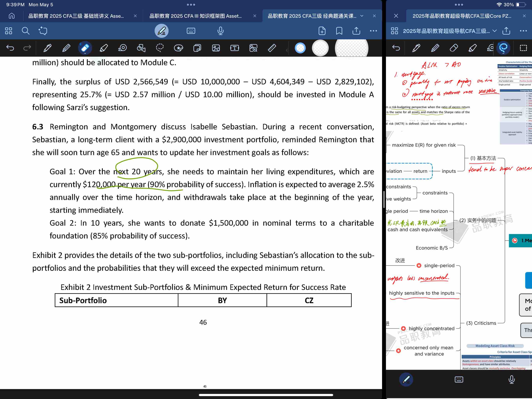Close the 知识框架图 tab
Image resolution: width=532 pixels, height=399 pixels.
255,16
